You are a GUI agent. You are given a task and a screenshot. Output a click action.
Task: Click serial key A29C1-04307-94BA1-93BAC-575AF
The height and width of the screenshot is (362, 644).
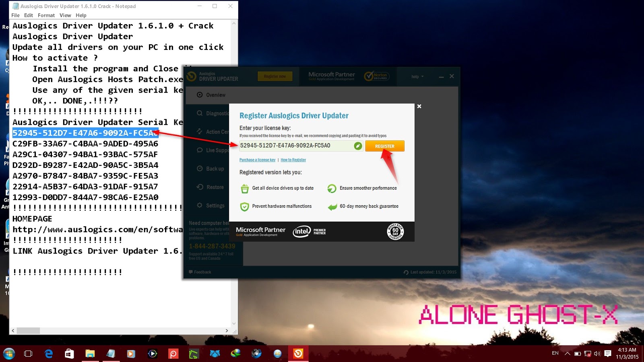pos(85,154)
